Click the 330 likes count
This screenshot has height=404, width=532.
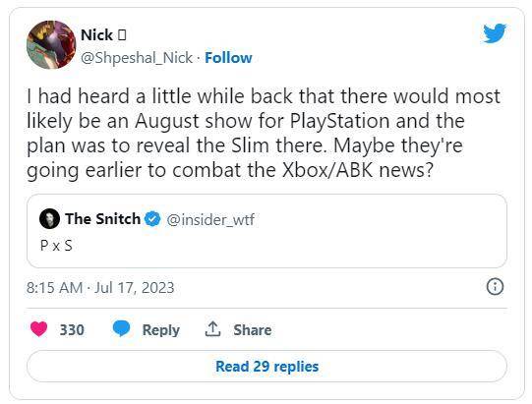coord(72,329)
